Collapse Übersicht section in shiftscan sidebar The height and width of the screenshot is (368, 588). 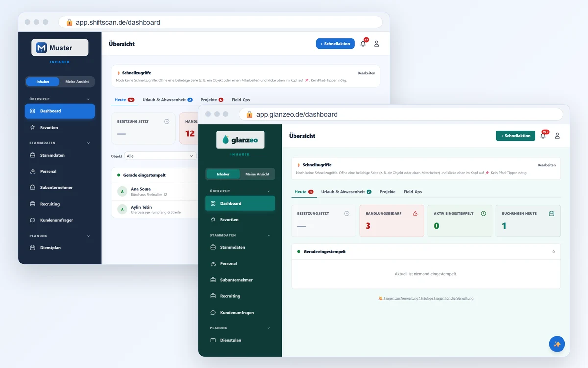click(x=88, y=99)
